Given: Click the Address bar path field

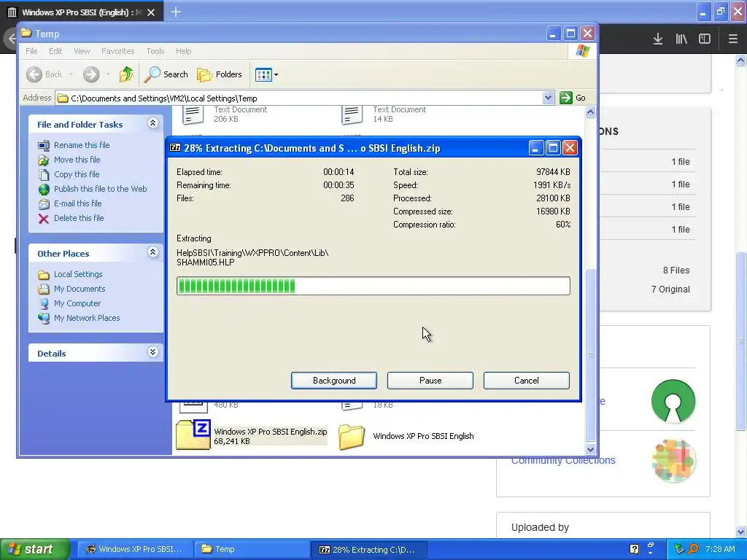Looking at the screenshot, I should coord(299,98).
